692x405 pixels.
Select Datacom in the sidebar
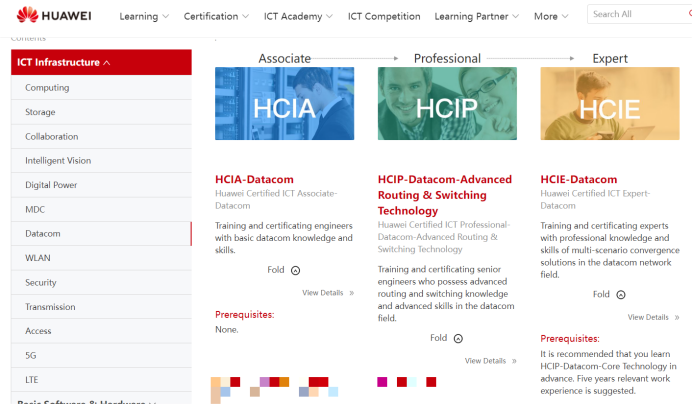[101, 233]
